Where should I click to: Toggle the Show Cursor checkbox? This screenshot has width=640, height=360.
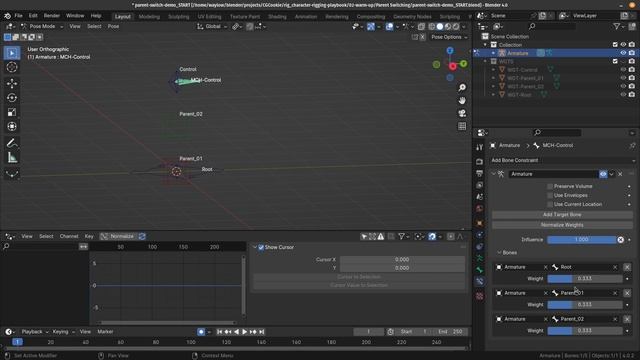coord(261,247)
